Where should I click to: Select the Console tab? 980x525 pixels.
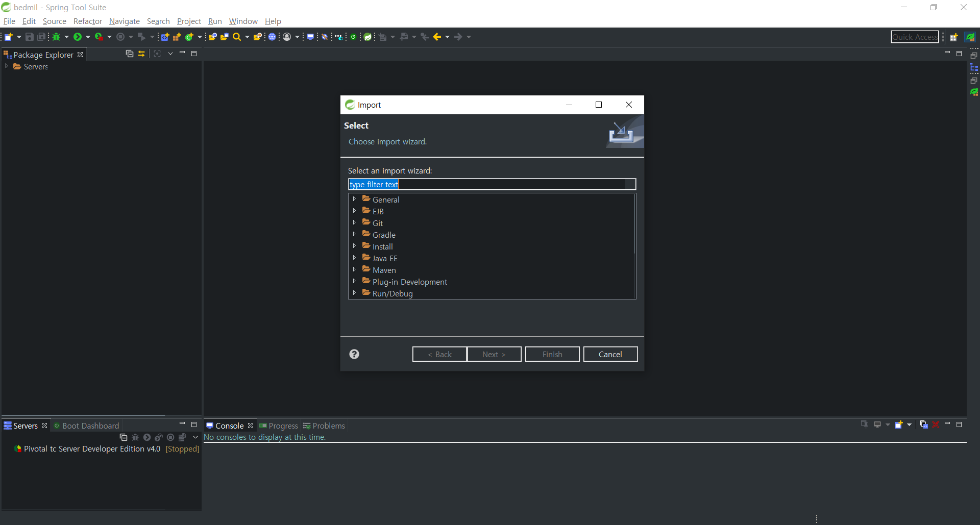(x=230, y=426)
